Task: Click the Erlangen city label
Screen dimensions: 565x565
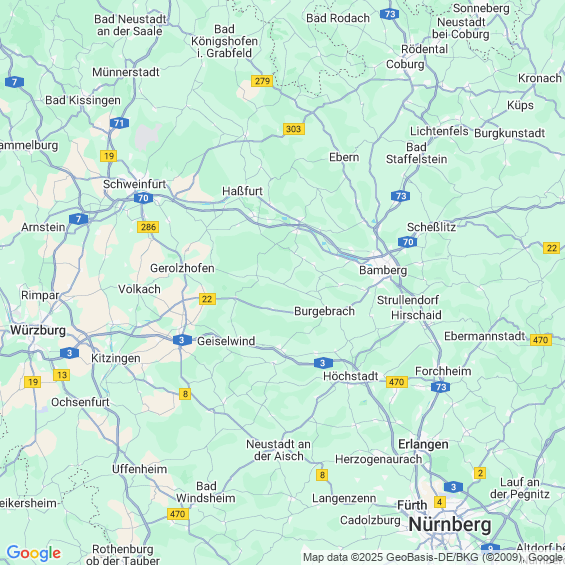Action: click(423, 444)
